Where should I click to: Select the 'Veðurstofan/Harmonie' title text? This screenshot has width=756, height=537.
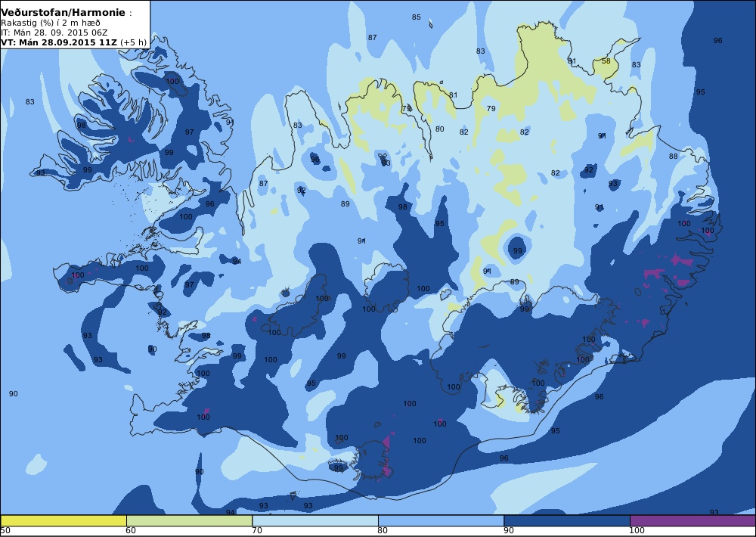click(x=63, y=13)
